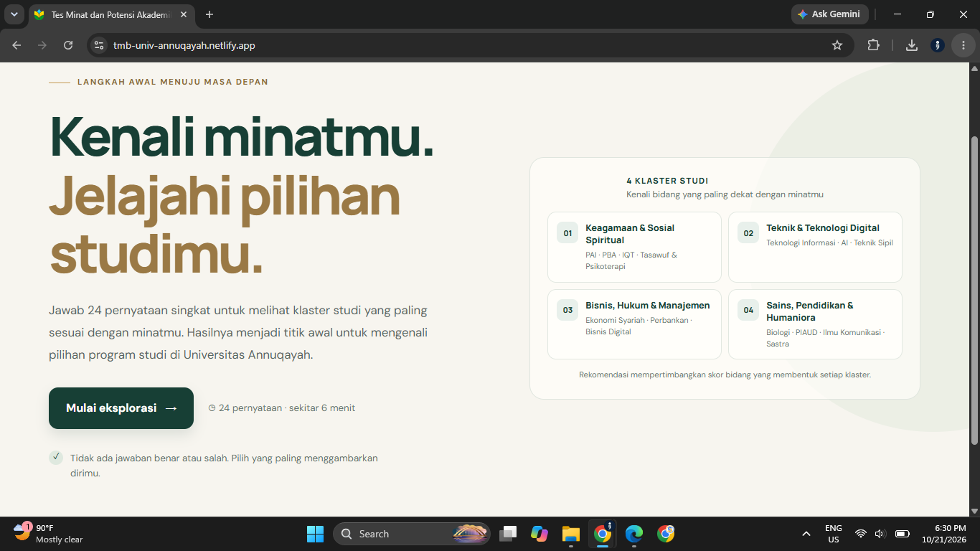Open the Chrome profile avatar

[x=938, y=45]
